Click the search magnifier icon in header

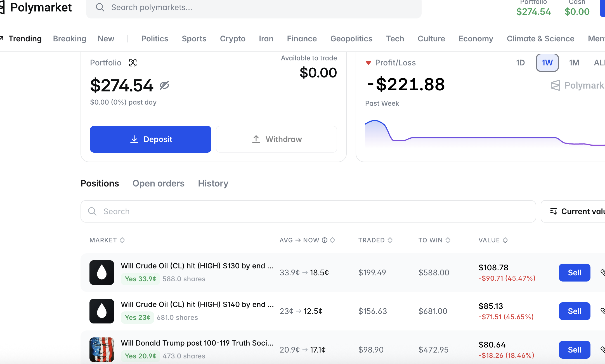pyautogui.click(x=100, y=8)
